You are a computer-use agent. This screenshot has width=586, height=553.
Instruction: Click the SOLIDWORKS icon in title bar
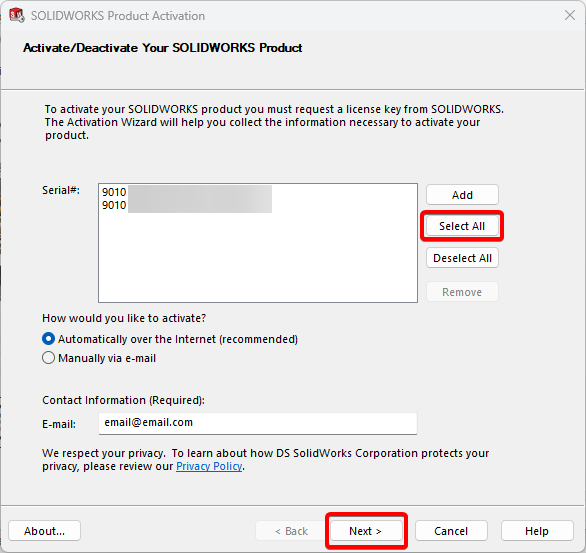[x=17, y=15]
